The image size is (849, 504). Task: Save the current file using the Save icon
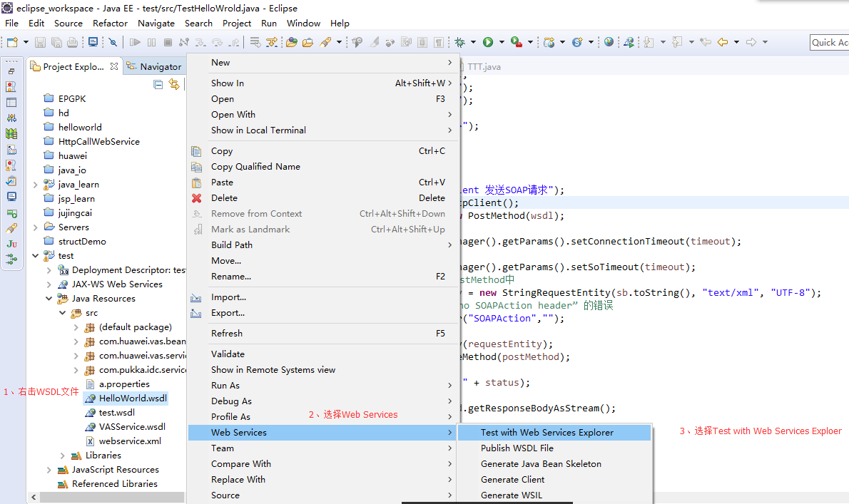click(40, 41)
